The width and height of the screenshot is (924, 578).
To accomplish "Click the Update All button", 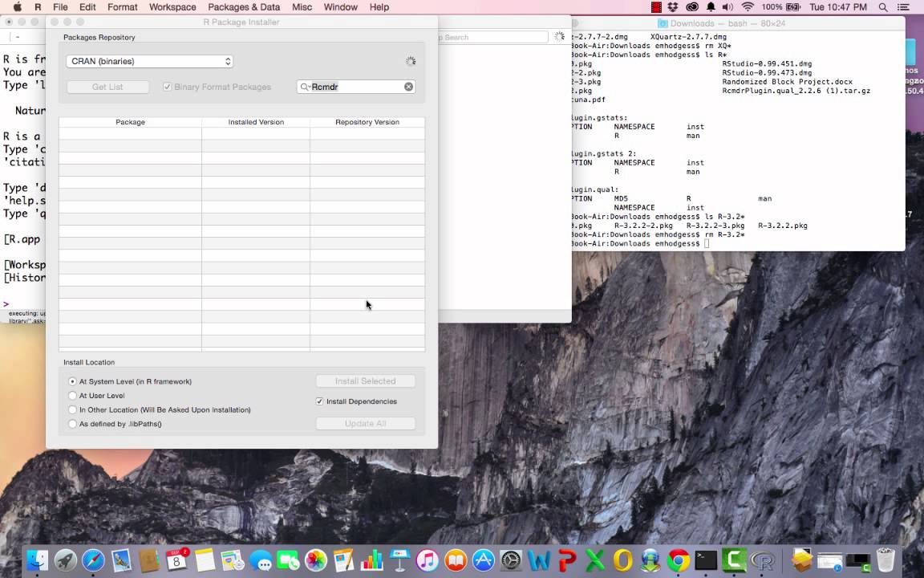I will 366,424.
